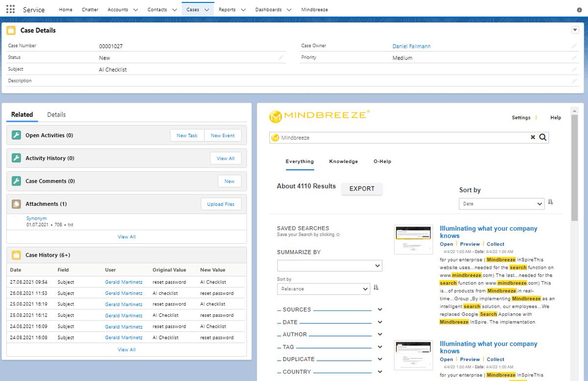Click the Mindbreeze logo
Viewport: 588px width, 381px height.
tap(319, 116)
